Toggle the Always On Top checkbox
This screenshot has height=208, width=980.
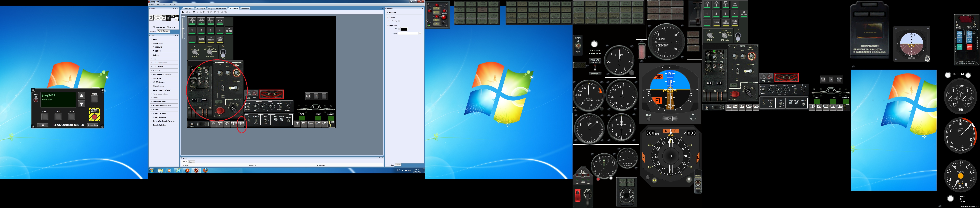pyautogui.click(x=399, y=21)
